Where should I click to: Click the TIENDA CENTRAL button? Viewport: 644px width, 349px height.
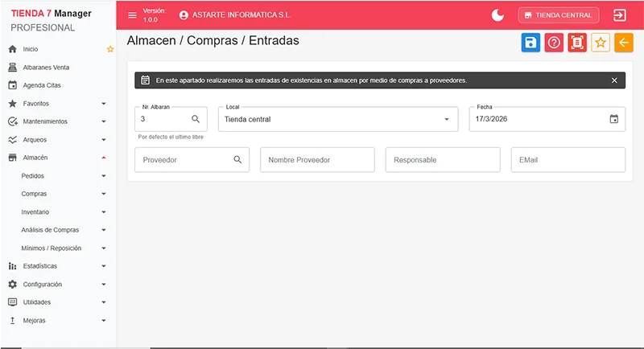tap(559, 15)
